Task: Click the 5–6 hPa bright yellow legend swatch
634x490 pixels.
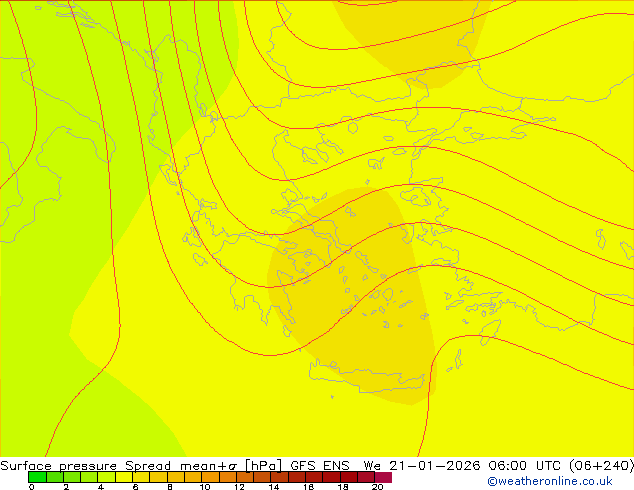Action: point(124,477)
